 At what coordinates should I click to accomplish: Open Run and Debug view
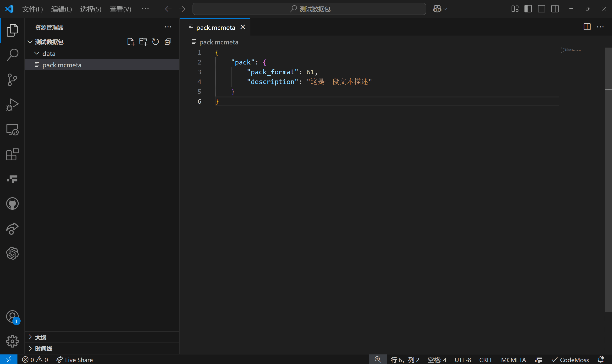click(x=12, y=104)
